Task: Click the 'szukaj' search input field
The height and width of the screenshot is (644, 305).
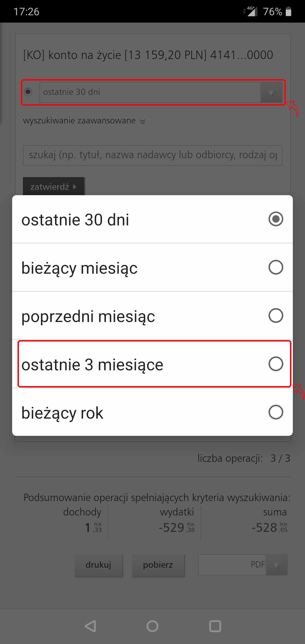Action: pos(152,155)
